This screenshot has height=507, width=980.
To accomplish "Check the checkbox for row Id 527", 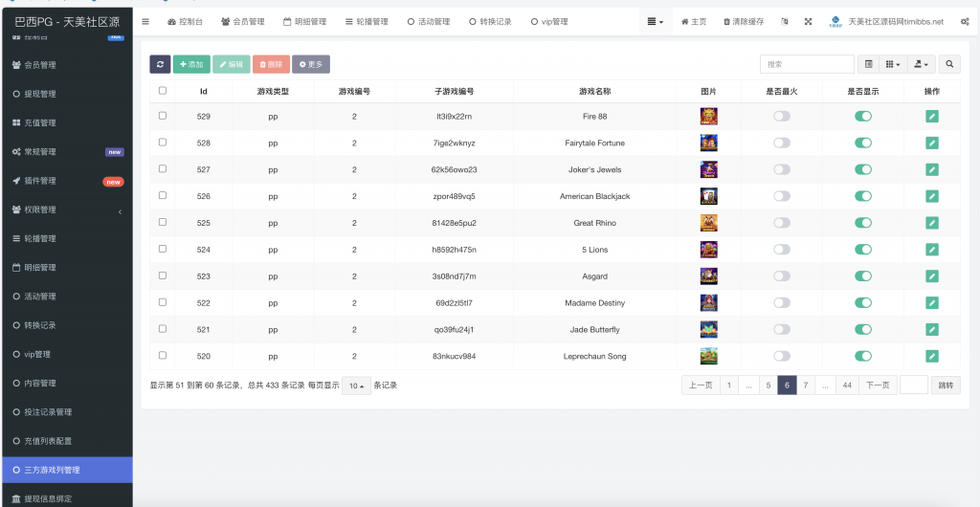I will (x=163, y=169).
